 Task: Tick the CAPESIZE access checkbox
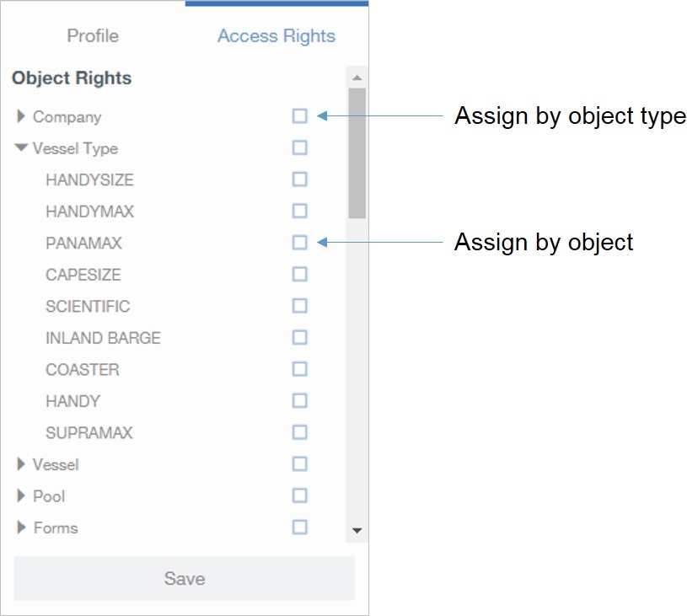299,275
